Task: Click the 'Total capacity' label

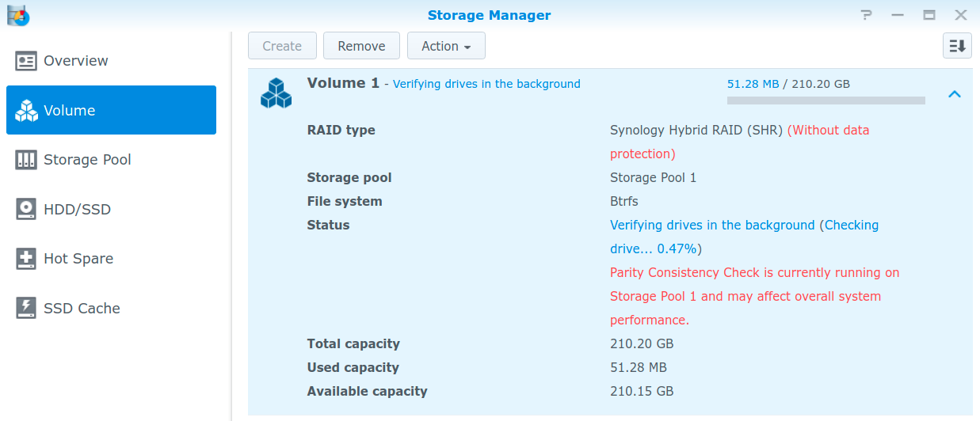Action: [353, 343]
